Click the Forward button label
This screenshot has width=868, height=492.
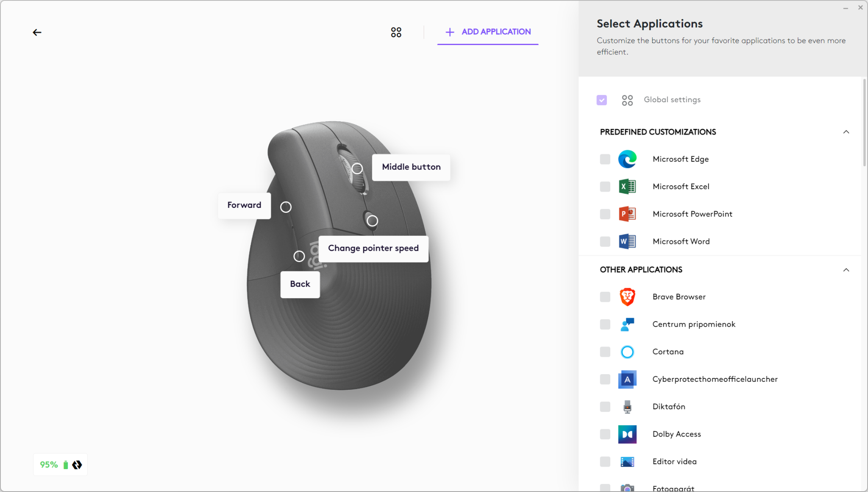pos(244,205)
